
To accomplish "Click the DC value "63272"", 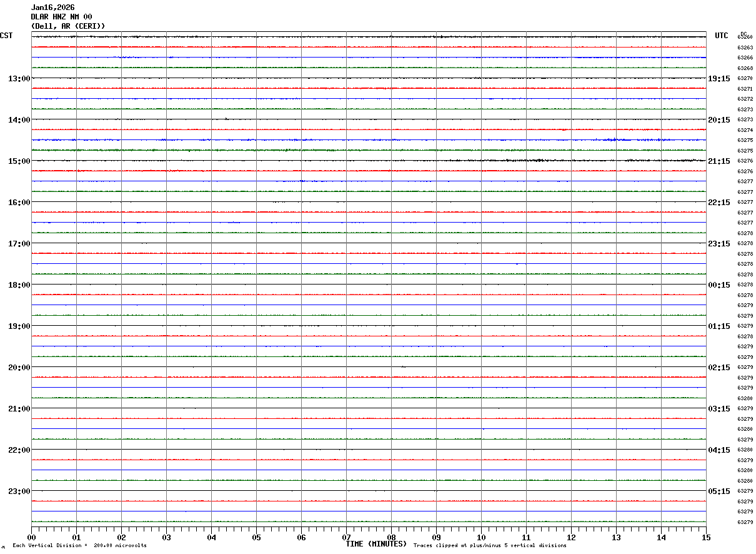I will click(x=745, y=99).
